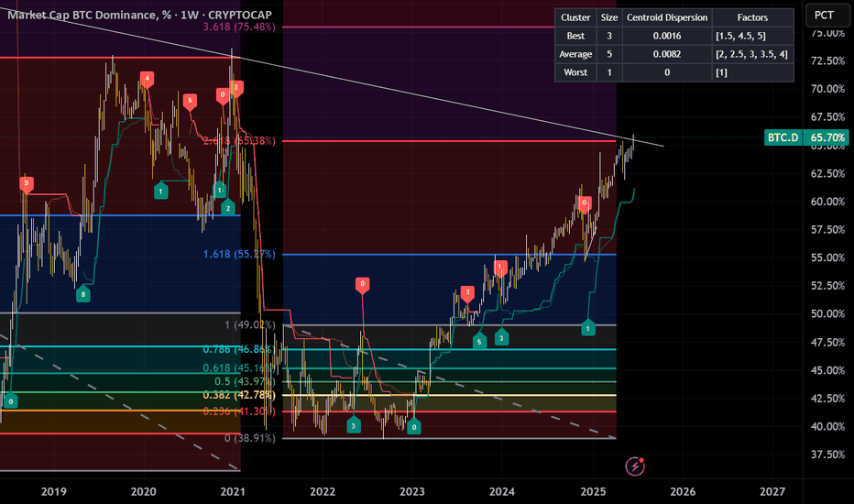Click the 0.382 (42.78%) Fibonacci label
Image resolution: width=854 pixels, height=504 pixels.
pyautogui.click(x=239, y=394)
